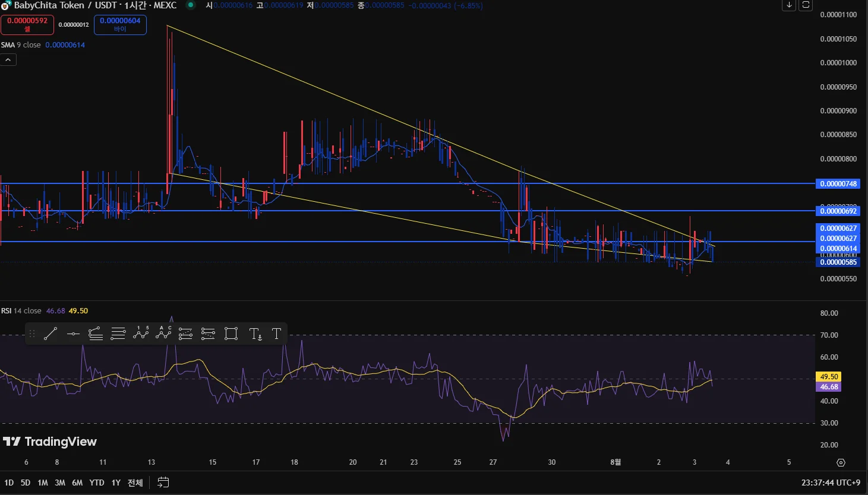Pick the Fib Retracement tool
Viewport: 868px width, 495px height.
click(x=118, y=334)
